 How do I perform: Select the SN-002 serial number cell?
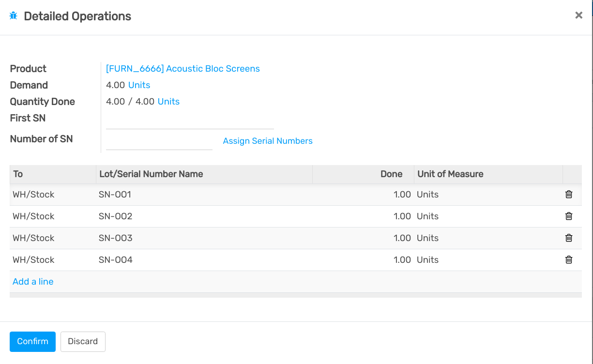116,216
